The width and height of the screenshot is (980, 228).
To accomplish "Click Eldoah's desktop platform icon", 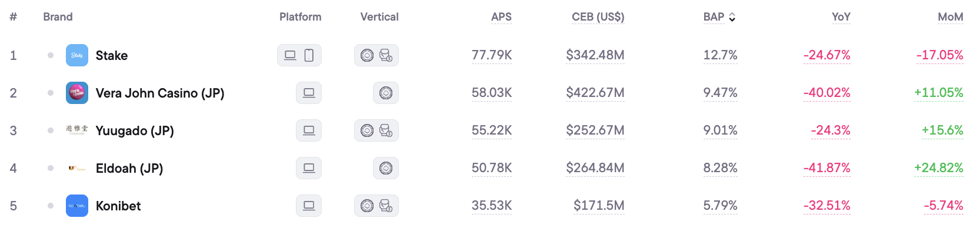I will [x=309, y=168].
